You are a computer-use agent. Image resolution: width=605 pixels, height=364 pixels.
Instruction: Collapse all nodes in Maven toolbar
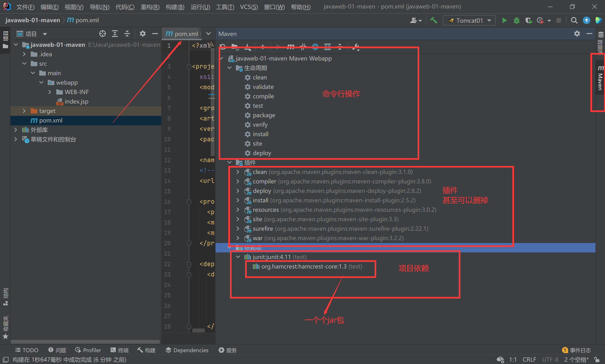point(340,47)
